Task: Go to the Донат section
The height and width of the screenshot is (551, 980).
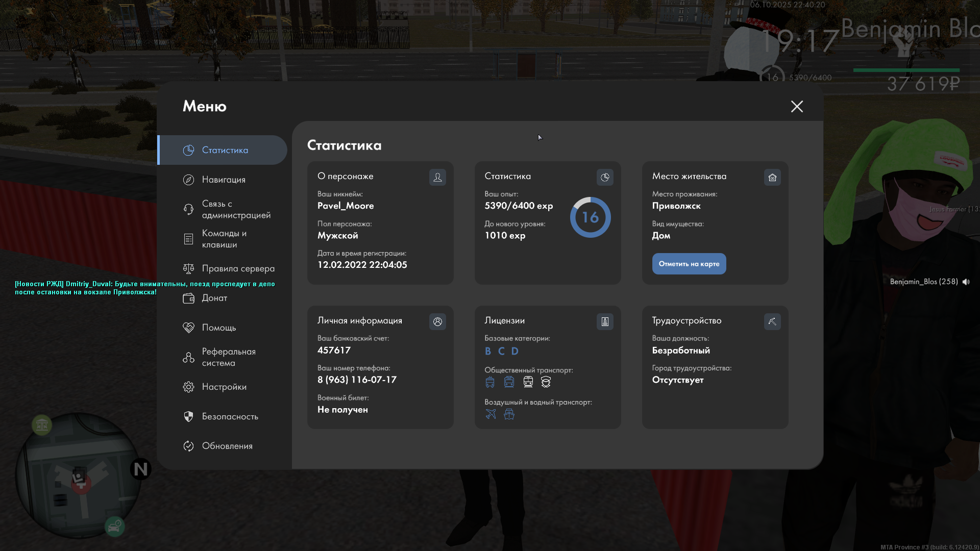Action: [214, 298]
